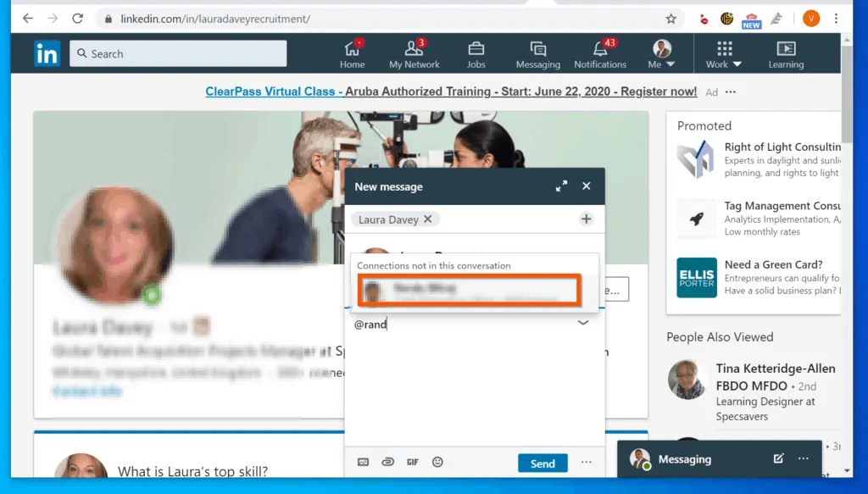This screenshot has width=868, height=494.
Task: Expand the New message window
Action: 561,186
